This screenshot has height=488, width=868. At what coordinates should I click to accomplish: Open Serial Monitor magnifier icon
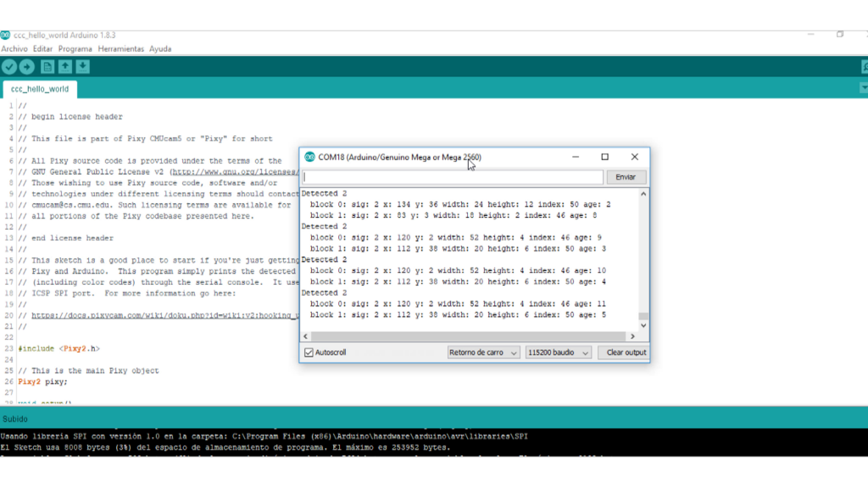click(x=863, y=67)
